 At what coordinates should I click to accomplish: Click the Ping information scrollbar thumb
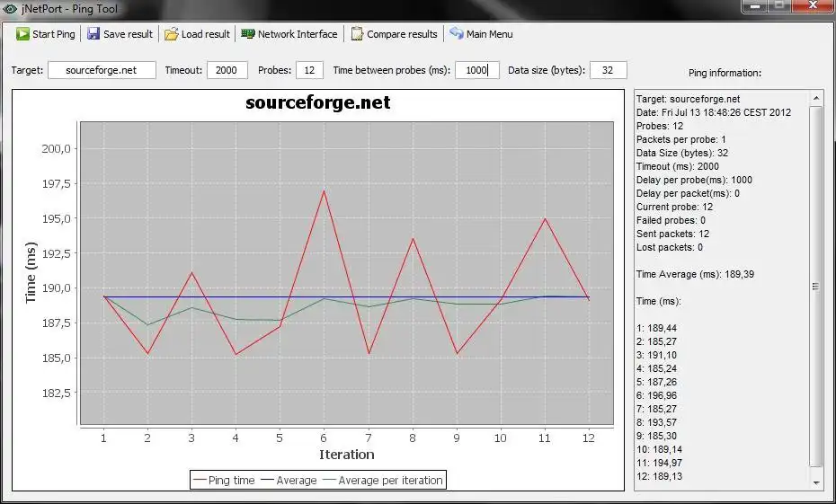[x=815, y=286]
